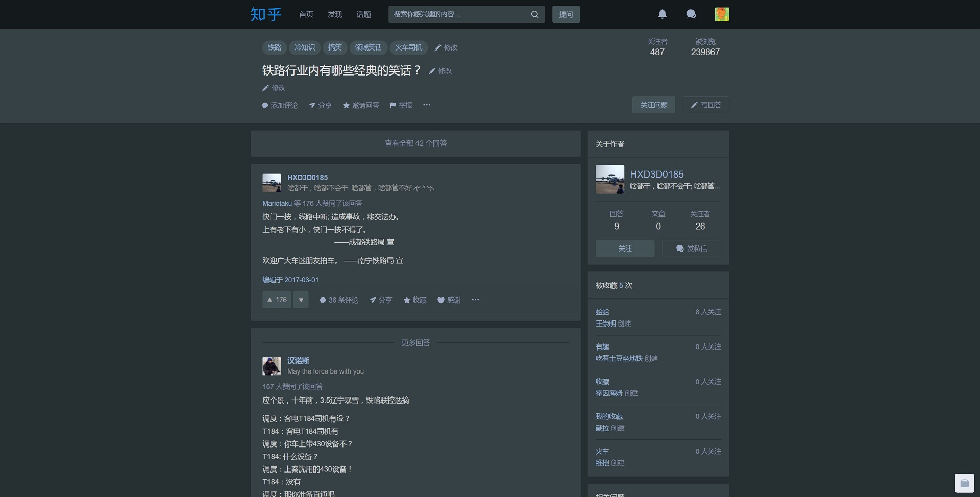Toggle follow on the question with 关注问题

coord(653,105)
